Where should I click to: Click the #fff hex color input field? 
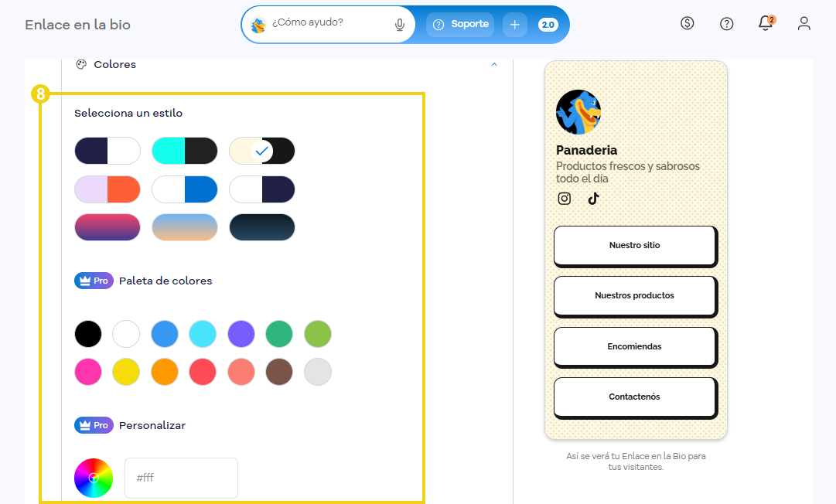[181, 478]
